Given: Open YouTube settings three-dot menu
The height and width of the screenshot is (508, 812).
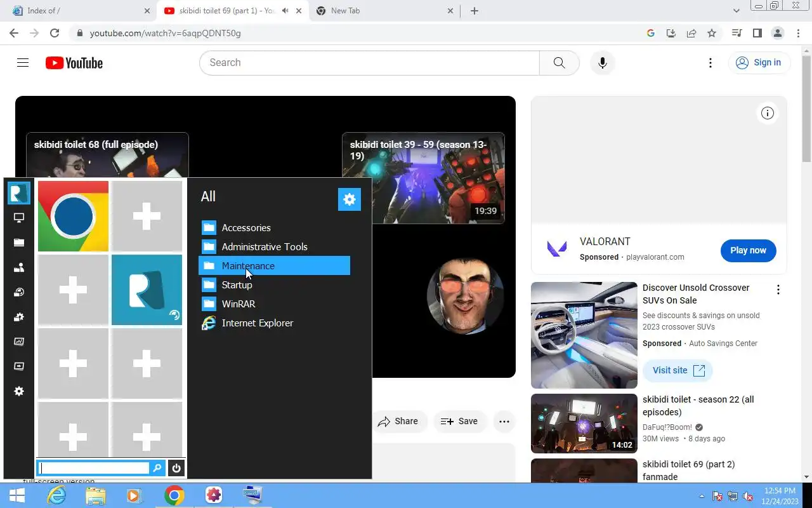Looking at the screenshot, I should coord(710,63).
